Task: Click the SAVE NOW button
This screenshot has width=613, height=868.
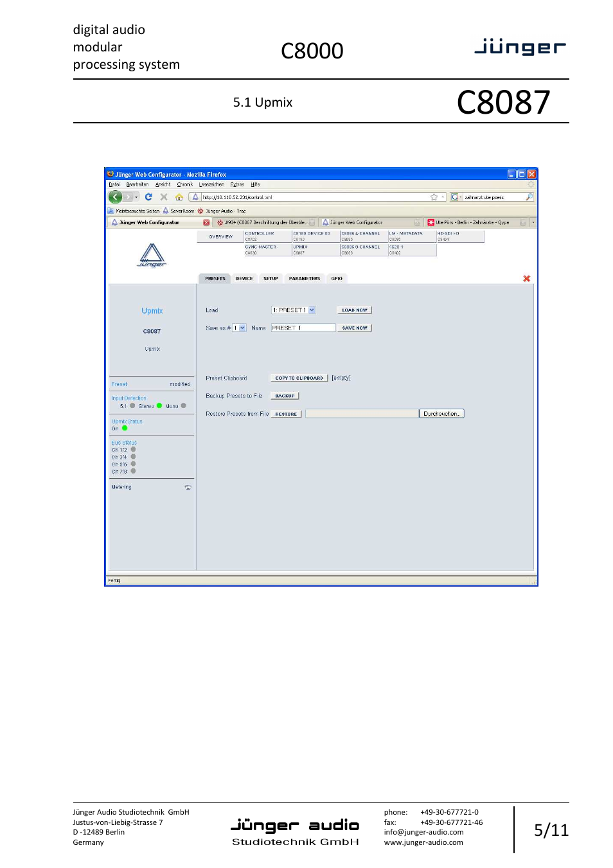Action: pyautogui.click(x=355, y=328)
